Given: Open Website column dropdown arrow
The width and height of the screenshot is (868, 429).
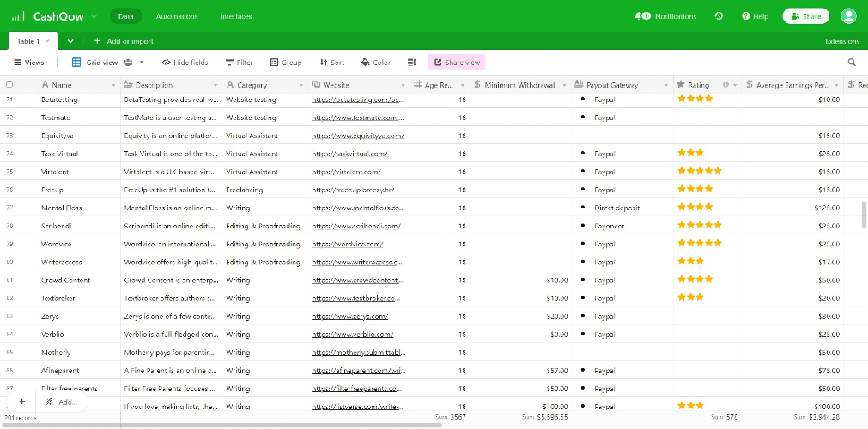Looking at the screenshot, I should [x=403, y=85].
